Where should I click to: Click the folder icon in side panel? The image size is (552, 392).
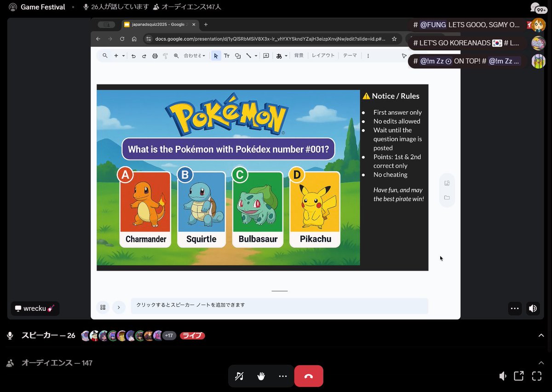(447, 198)
